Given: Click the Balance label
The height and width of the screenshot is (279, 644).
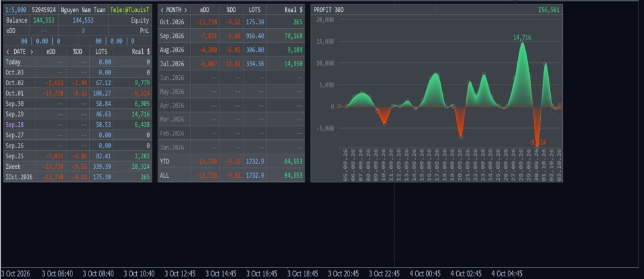Looking at the screenshot, I should (17, 20).
